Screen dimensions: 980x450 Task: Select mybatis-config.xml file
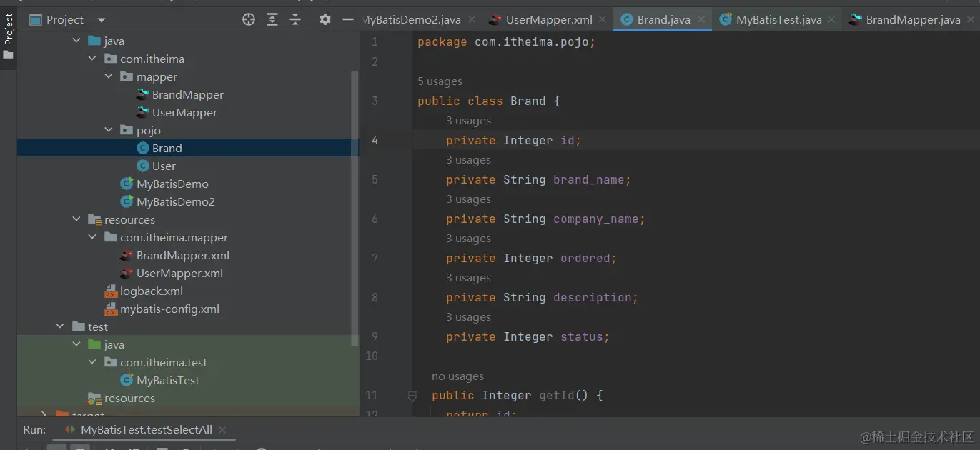[x=169, y=309]
